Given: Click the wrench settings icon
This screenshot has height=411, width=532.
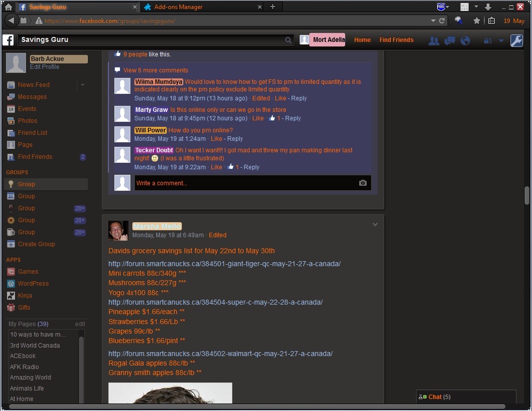Looking at the screenshot, I should [517, 40].
